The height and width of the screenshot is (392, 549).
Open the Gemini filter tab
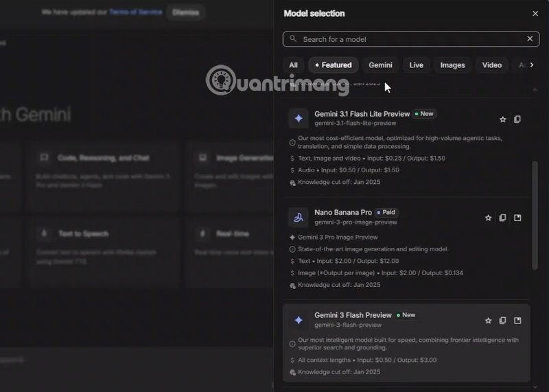pos(380,65)
